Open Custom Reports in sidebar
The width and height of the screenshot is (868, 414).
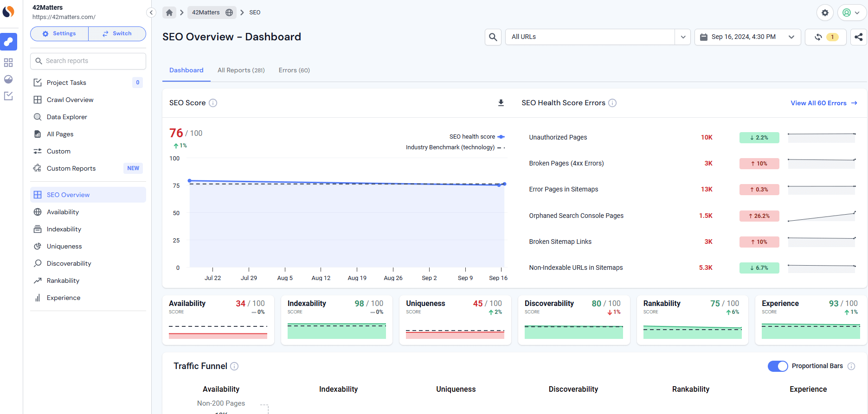[88, 168]
